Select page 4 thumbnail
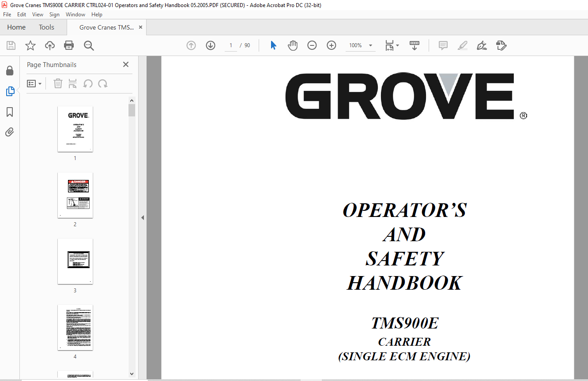The height and width of the screenshot is (381, 588). click(x=75, y=327)
